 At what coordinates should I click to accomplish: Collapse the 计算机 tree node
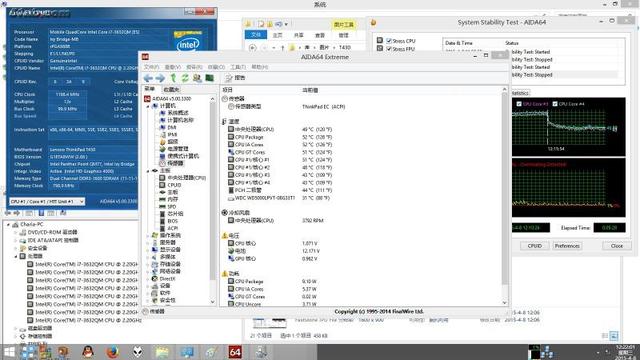click(x=148, y=106)
